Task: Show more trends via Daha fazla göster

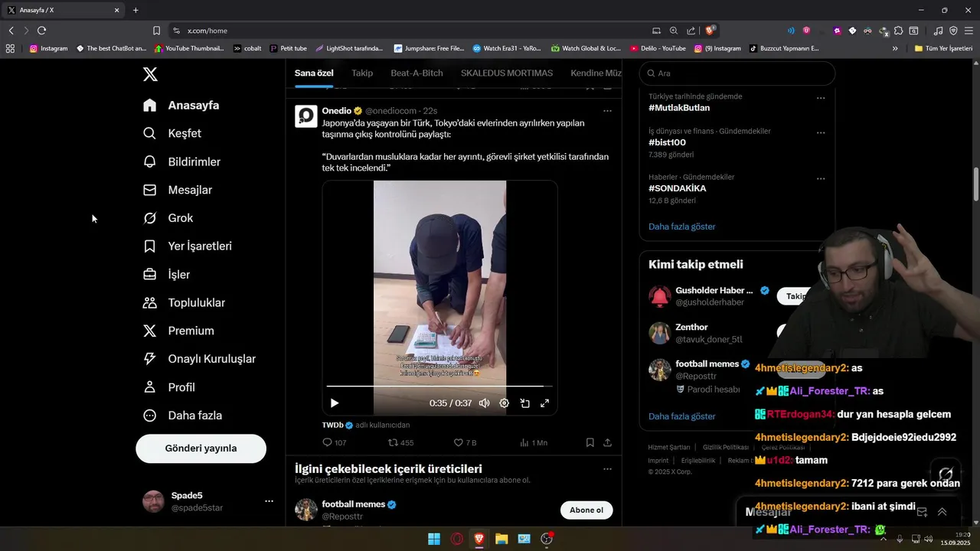Action: (x=681, y=227)
